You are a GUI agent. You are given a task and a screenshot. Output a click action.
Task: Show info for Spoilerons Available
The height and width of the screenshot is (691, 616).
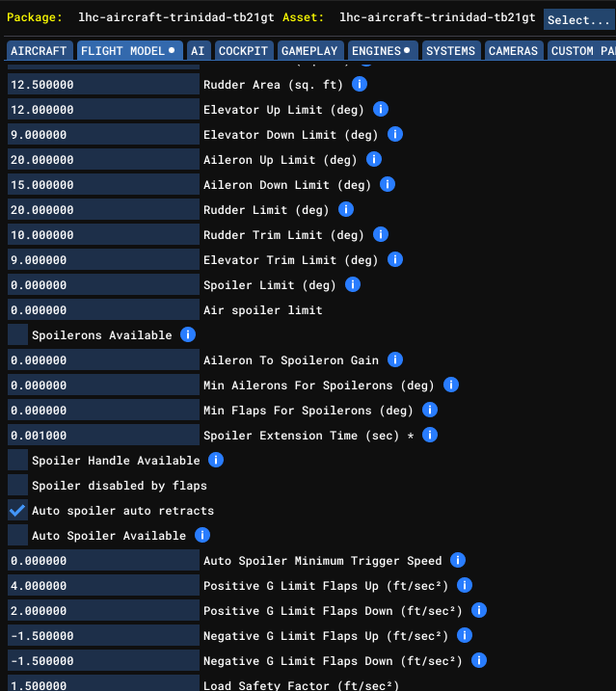coord(188,334)
